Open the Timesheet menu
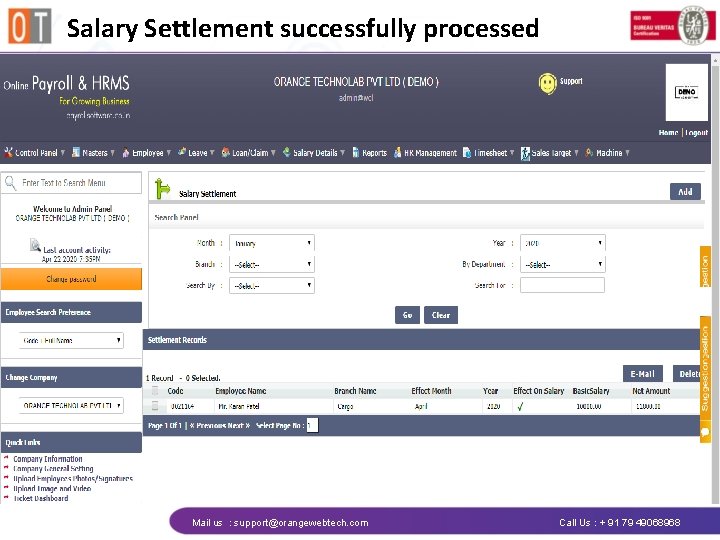This screenshot has width=720, height=540. [x=489, y=153]
